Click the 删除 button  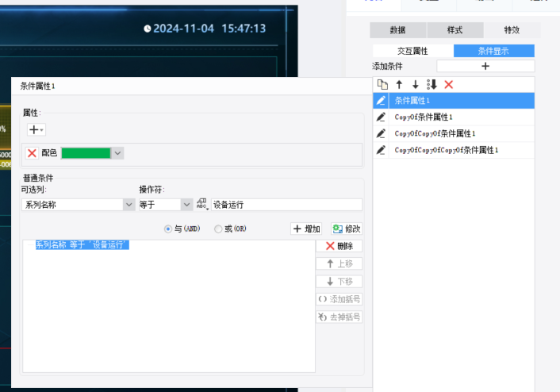(x=339, y=246)
